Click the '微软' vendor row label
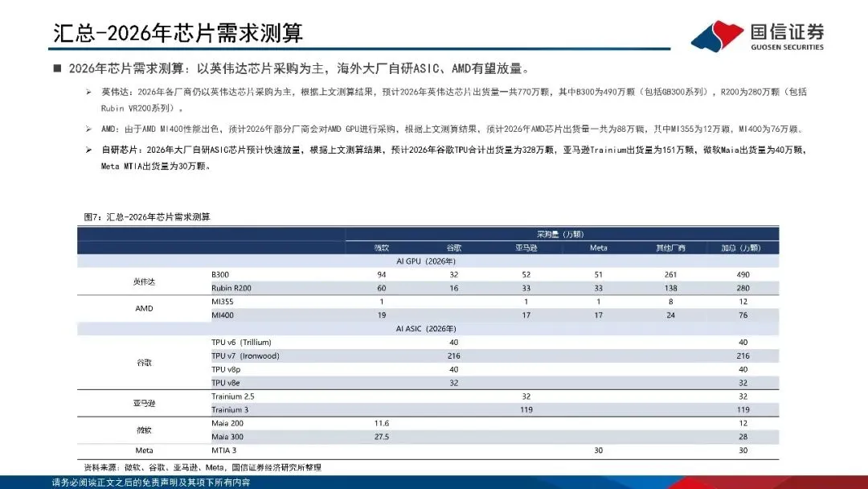868x489 pixels. [144, 429]
